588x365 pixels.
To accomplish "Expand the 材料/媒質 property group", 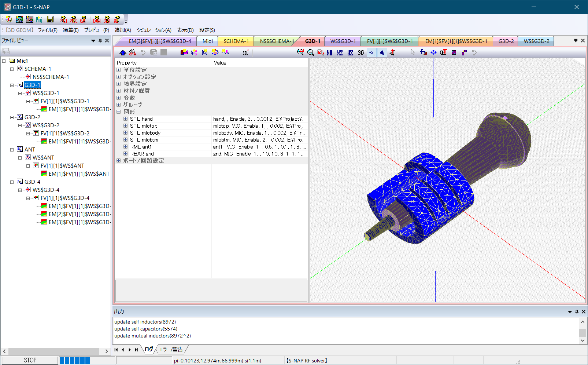I will [x=118, y=91].
